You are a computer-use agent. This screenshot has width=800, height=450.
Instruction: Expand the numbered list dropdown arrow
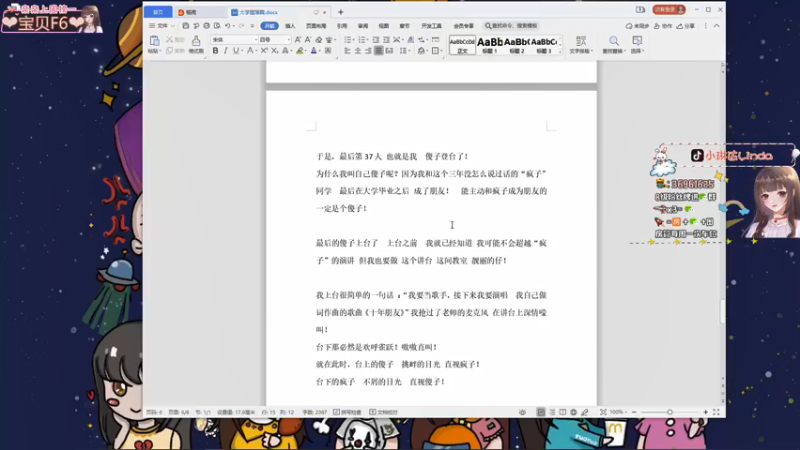(368, 40)
